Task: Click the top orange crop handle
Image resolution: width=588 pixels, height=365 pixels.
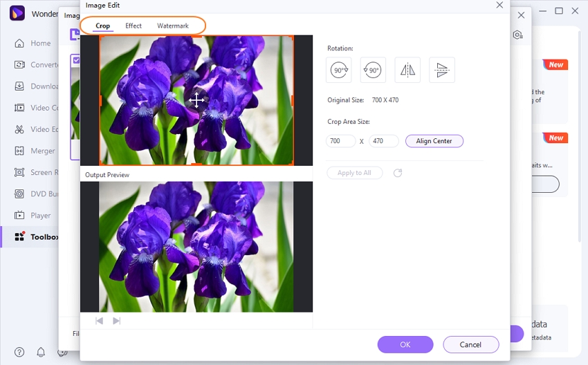Action: click(196, 37)
